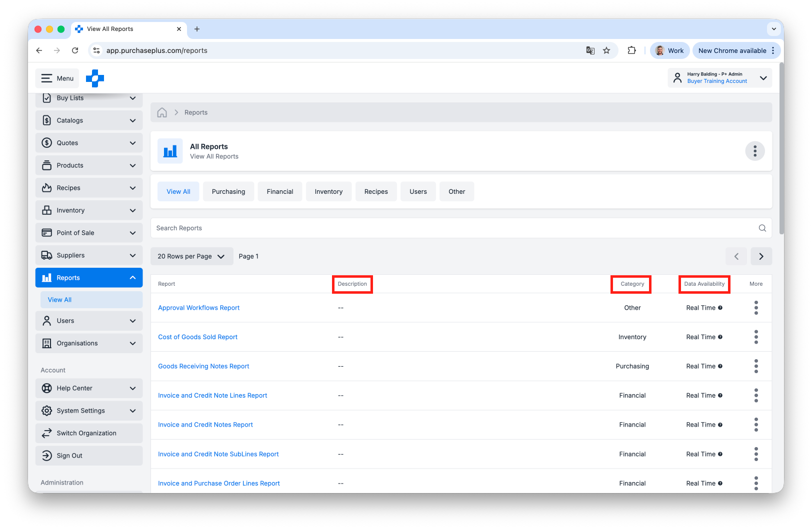This screenshot has width=812, height=530.
Task: Click the Search Reports input field
Action: [x=400, y=228]
